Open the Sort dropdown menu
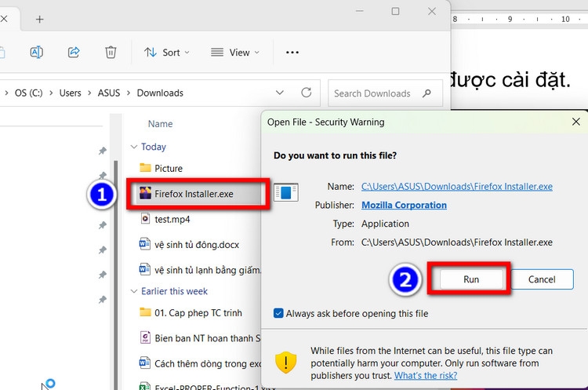This screenshot has height=390, width=588. (167, 53)
